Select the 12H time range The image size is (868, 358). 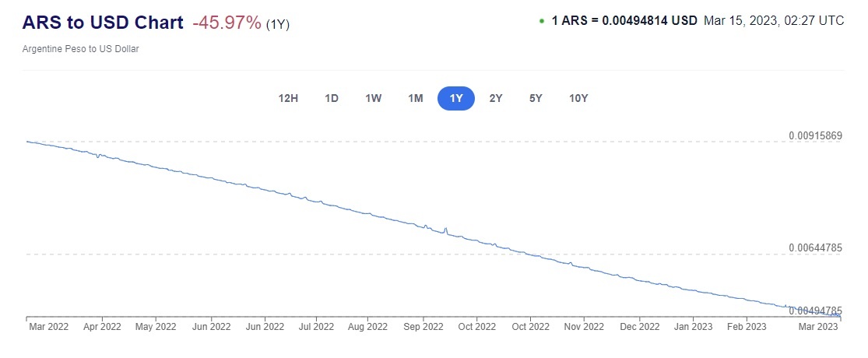(x=288, y=98)
